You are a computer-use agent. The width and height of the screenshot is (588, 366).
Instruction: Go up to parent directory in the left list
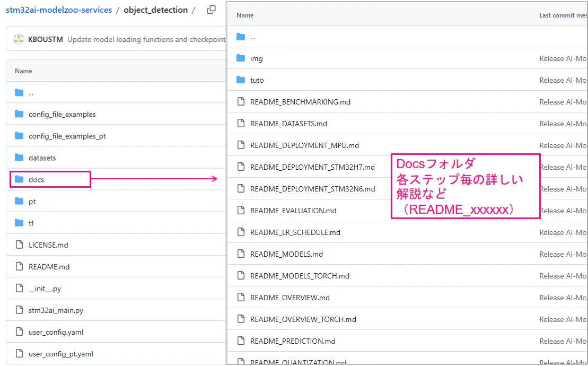[31, 93]
